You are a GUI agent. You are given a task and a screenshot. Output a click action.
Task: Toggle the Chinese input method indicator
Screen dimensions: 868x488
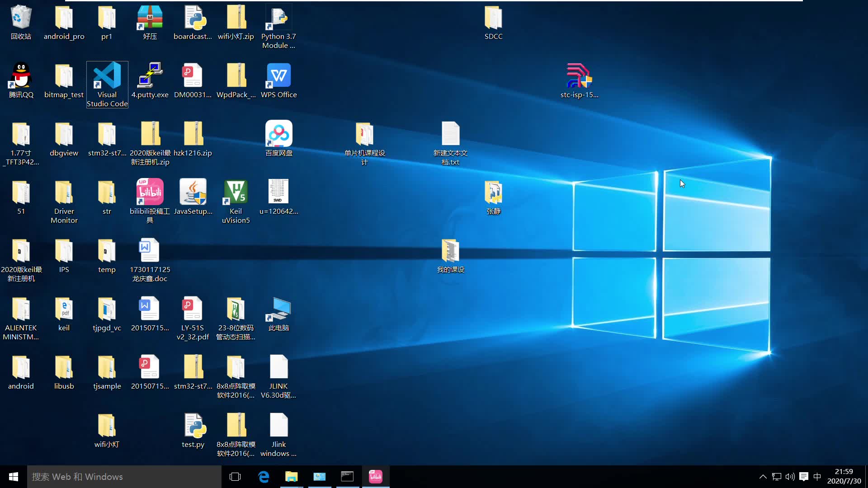(x=817, y=477)
